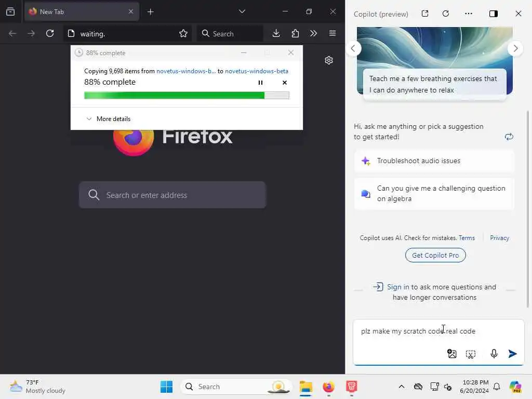Close the New Tab tab
Viewport: 532px width, 399px height.
[x=130, y=11]
